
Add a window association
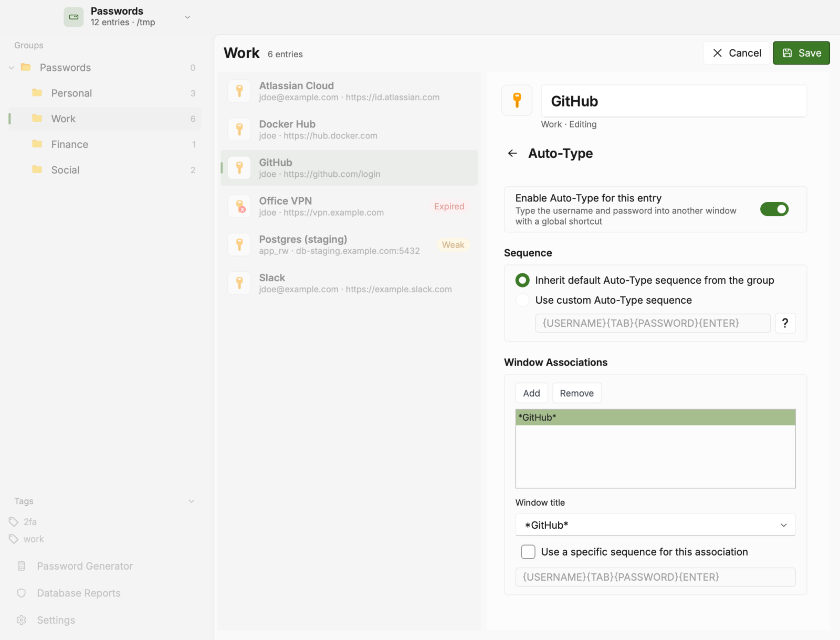click(531, 393)
